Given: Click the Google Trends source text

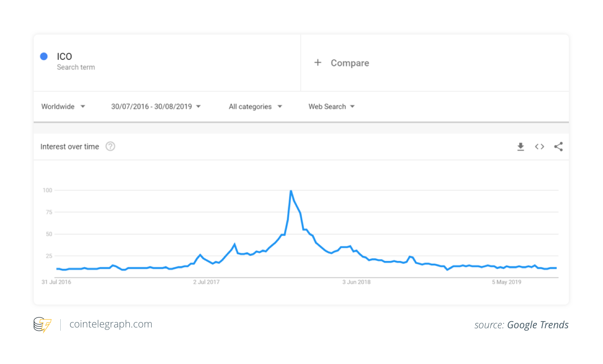Looking at the screenshot, I should [x=538, y=325].
